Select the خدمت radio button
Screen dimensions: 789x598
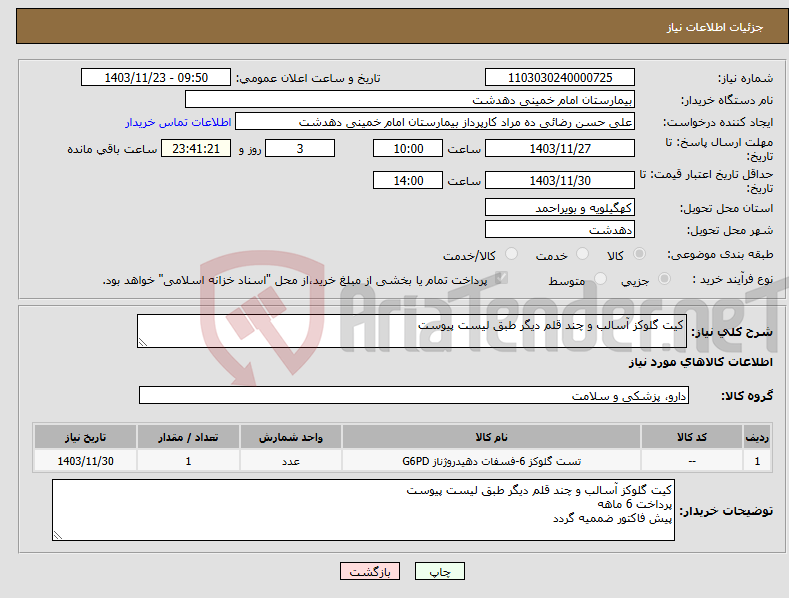click(x=582, y=254)
